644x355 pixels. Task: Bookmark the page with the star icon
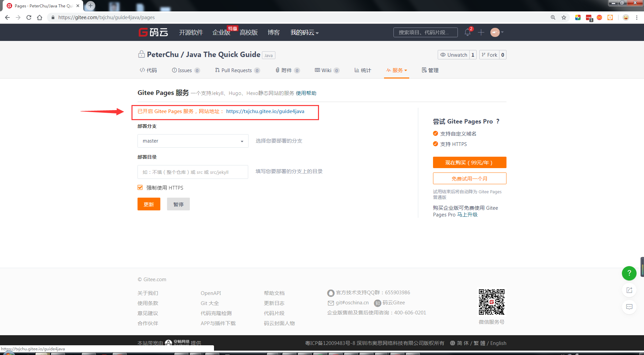564,17
